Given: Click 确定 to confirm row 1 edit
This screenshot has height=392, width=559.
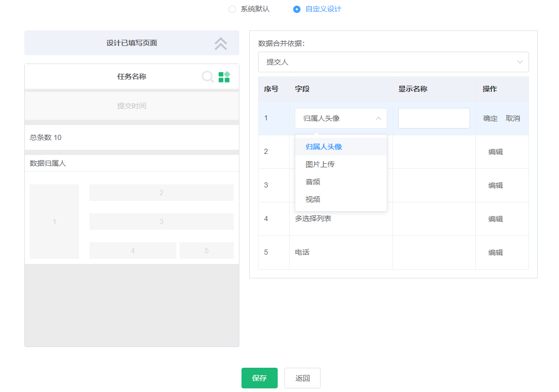Looking at the screenshot, I should 490,118.
